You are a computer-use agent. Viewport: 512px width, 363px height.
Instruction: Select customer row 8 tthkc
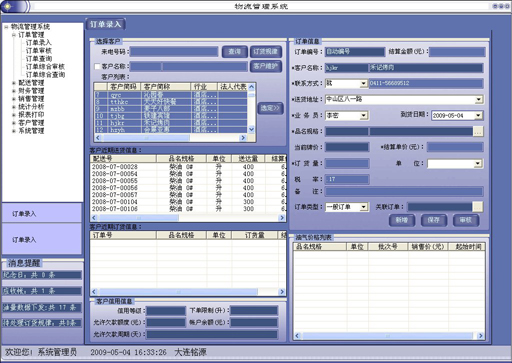(x=171, y=102)
